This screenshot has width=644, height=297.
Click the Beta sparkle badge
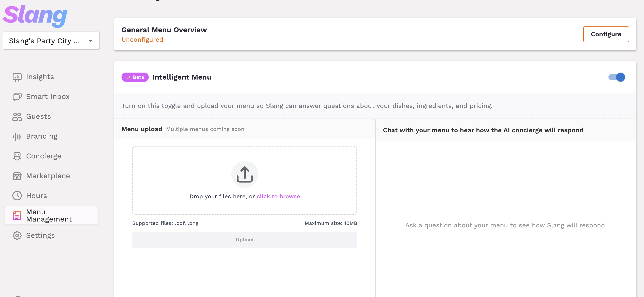tap(135, 77)
